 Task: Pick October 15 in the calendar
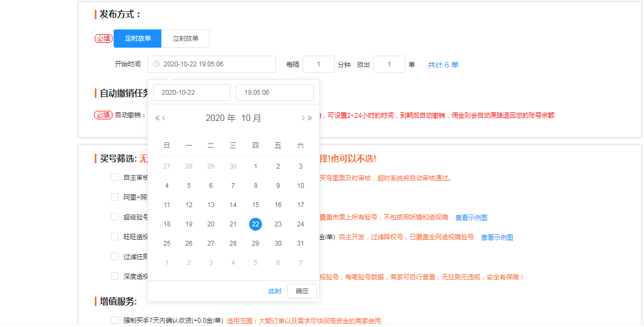256,205
